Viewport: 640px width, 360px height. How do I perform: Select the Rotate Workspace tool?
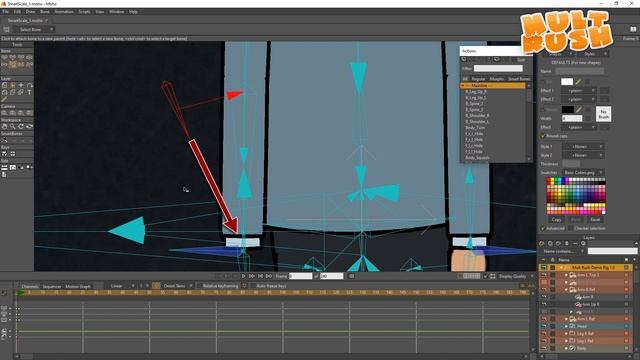click(21, 127)
